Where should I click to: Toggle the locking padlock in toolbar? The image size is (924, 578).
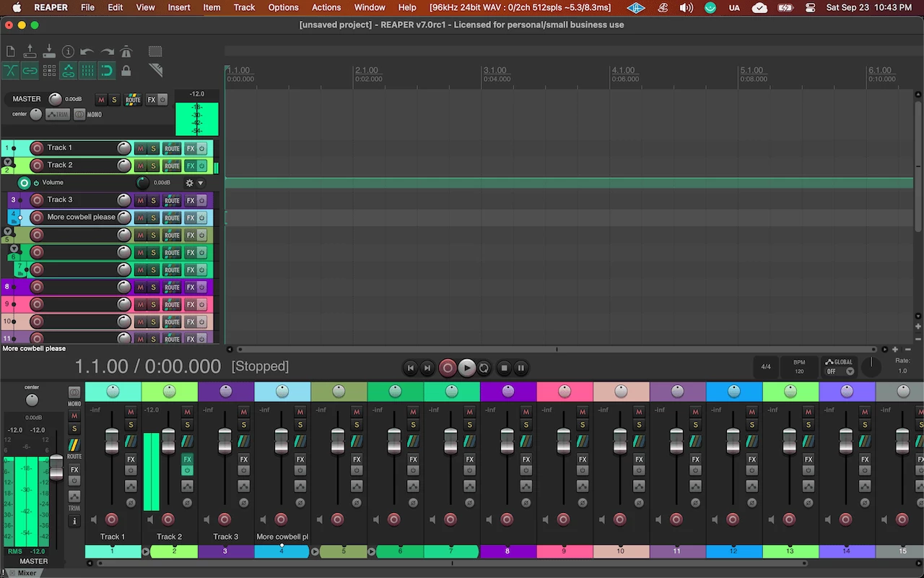coord(126,71)
